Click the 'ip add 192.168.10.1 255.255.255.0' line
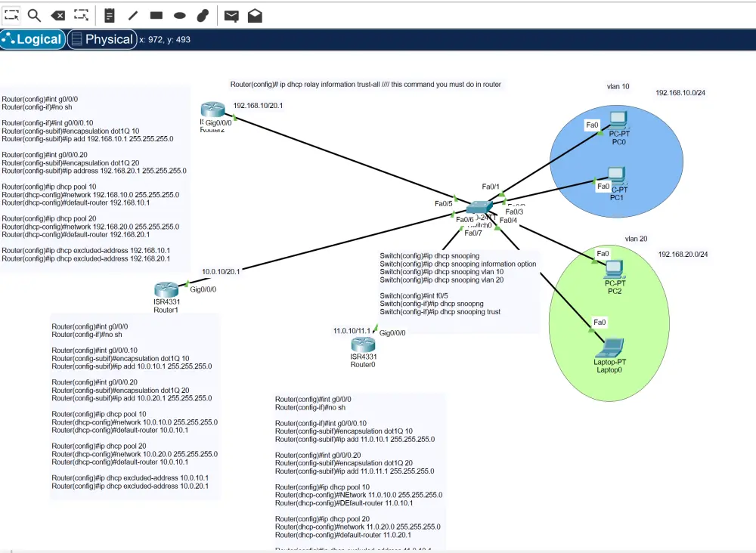This screenshot has height=553, width=756. (x=87, y=139)
